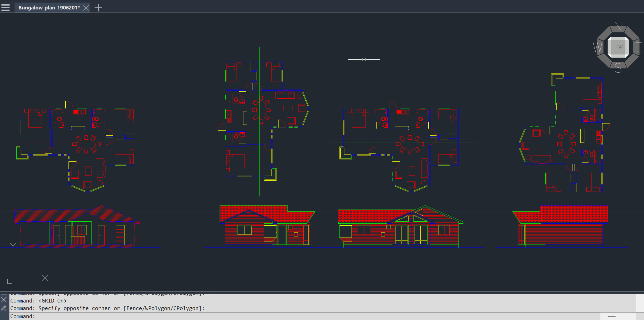Select the third elevation with the gabled entrance
The image size is (644, 320).
[400, 226]
